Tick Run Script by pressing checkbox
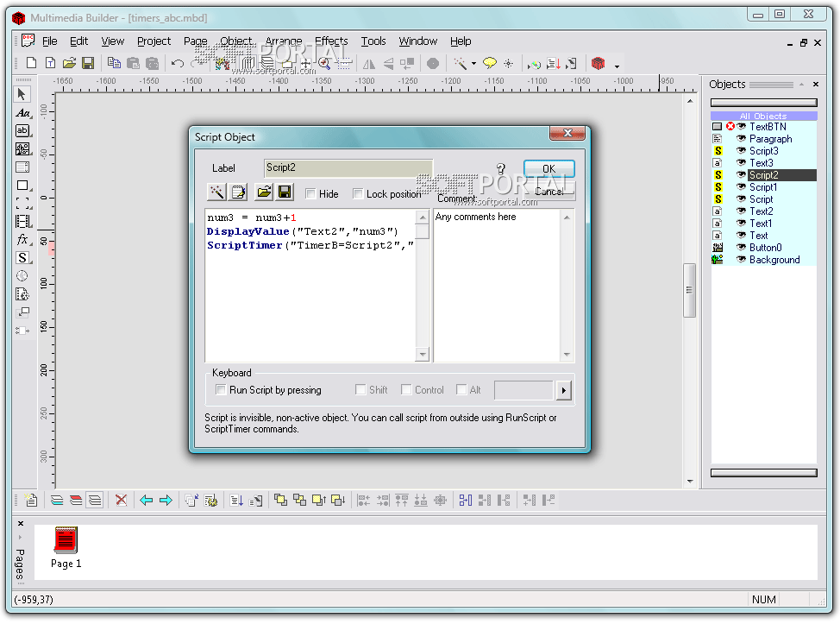 (221, 390)
